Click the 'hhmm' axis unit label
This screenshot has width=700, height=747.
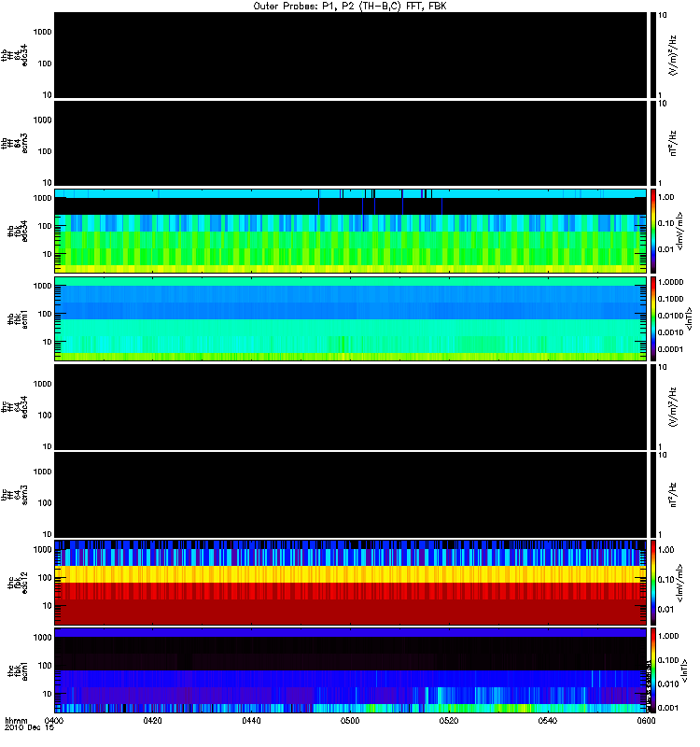pos(16,720)
